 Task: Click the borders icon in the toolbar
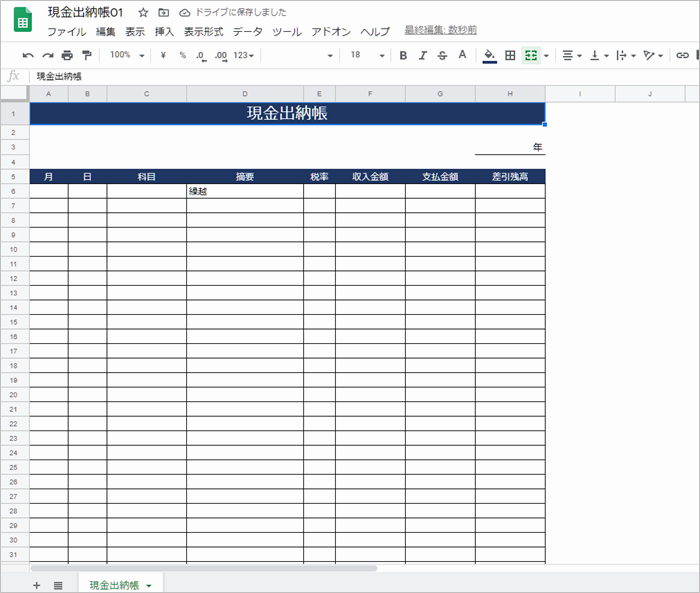pos(510,55)
